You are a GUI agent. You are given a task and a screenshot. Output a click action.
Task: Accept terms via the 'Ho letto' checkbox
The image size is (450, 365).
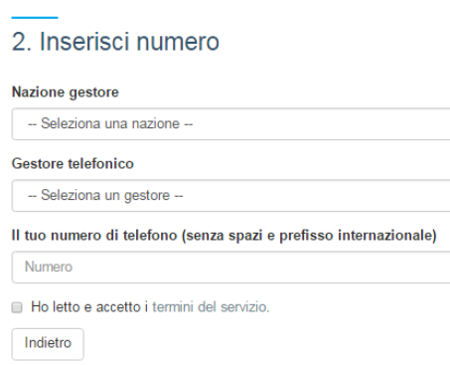[x=17, y=307]
